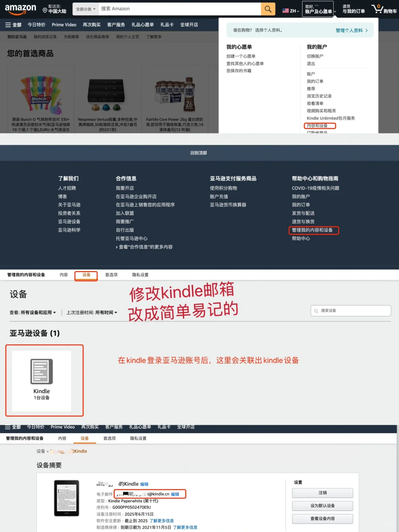Click the delivery location pin 中国大陆

pyautogui.click(x=55, y=9)
